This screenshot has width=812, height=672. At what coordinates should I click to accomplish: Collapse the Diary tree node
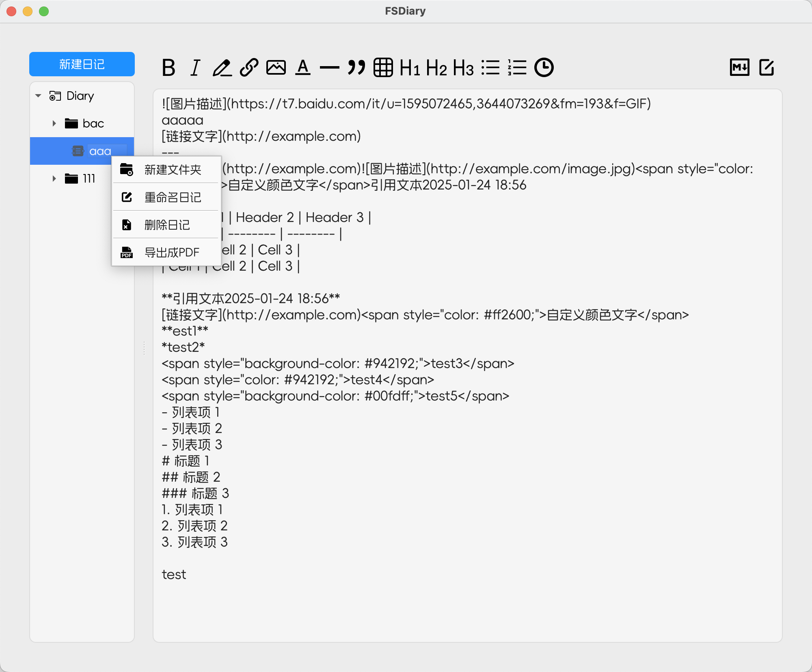click(38, 96)
